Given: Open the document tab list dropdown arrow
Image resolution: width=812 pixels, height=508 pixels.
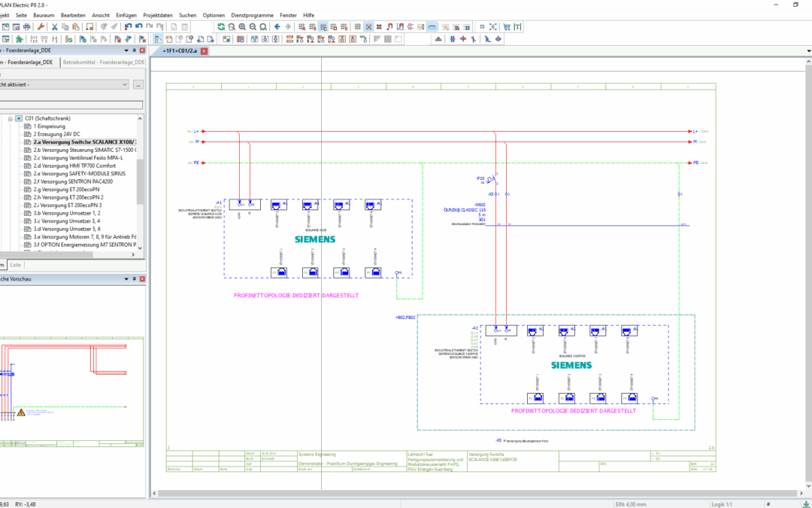Looking at the screenshot, I should [809, 51].
